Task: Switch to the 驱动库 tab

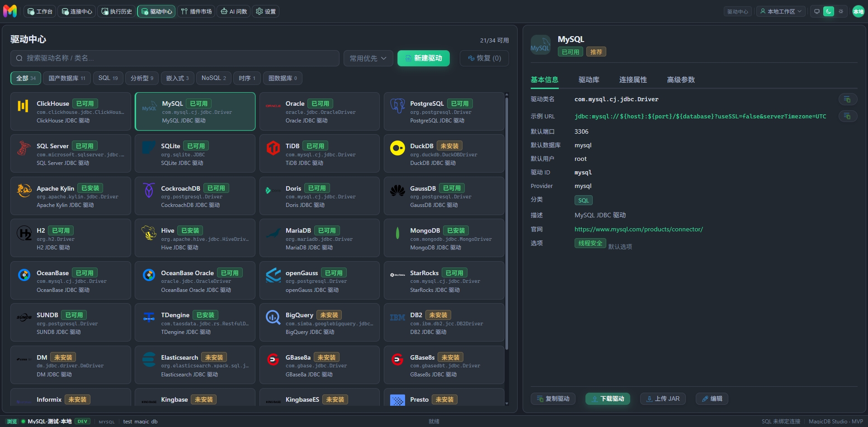Action: pos(589,80)
